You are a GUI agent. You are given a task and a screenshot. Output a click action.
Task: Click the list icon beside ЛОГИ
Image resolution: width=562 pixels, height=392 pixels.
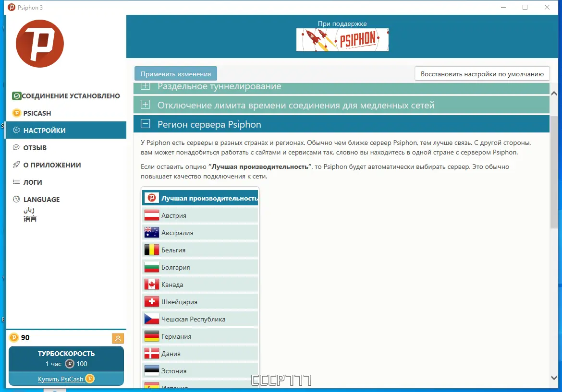(16, 182)
